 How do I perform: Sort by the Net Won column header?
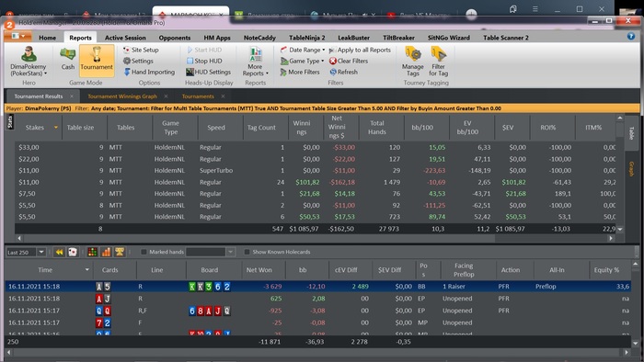point(259,270)
